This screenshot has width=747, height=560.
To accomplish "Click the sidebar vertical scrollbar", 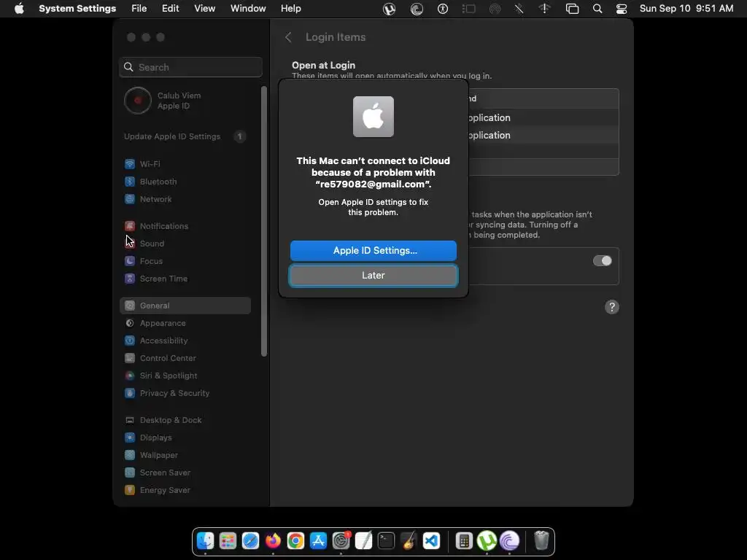I will click(x=264, y=222).
